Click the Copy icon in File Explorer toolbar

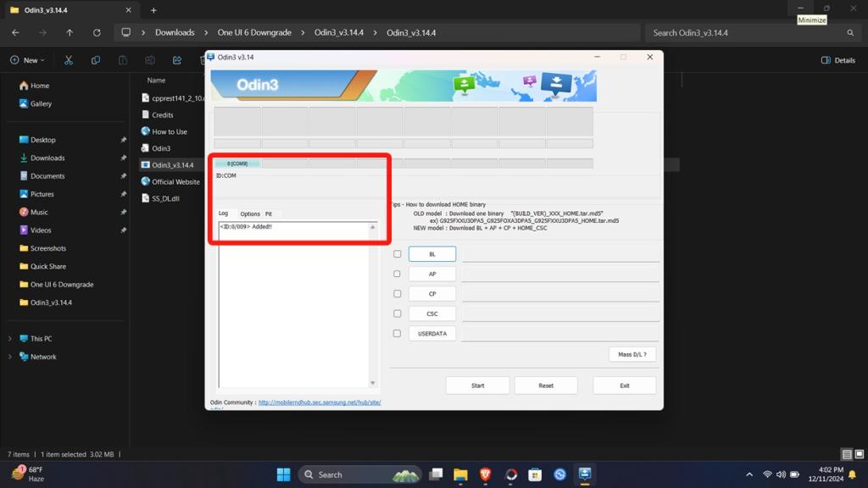click(x=96, y=60)
